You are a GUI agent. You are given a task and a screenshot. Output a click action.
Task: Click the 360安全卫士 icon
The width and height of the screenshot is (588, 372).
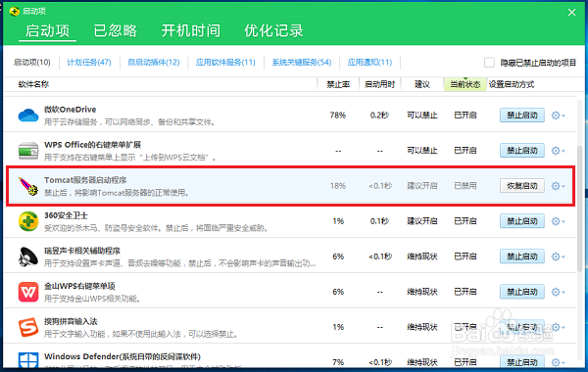28,221
